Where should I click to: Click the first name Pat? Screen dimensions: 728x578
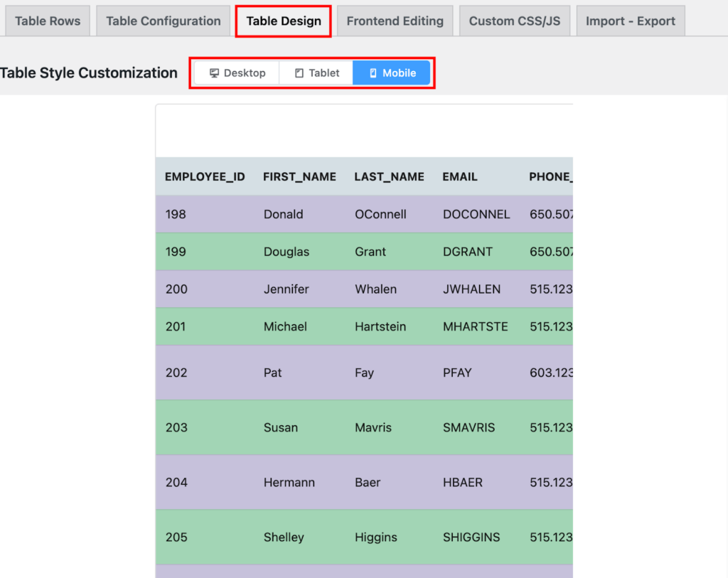point(272,373)
